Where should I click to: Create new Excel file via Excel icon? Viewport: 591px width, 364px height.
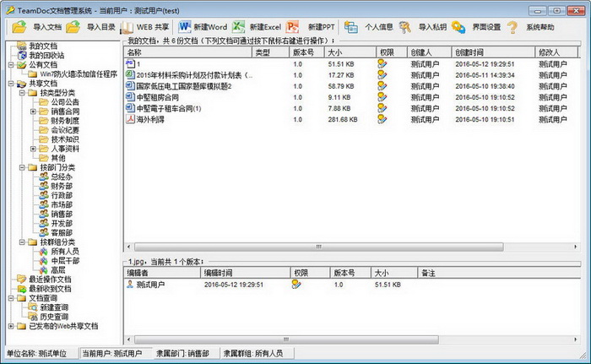click(x=238, y=27)
